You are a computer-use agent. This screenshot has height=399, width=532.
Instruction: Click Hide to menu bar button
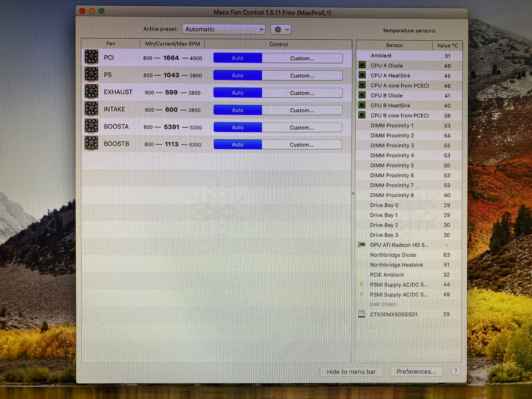[x=351, y=372]
